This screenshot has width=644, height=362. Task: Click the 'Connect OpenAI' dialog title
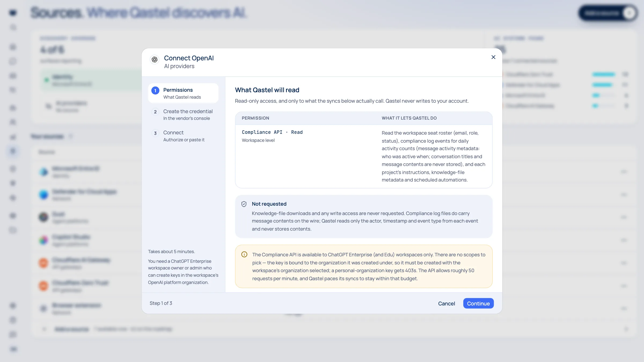[189, 58]
